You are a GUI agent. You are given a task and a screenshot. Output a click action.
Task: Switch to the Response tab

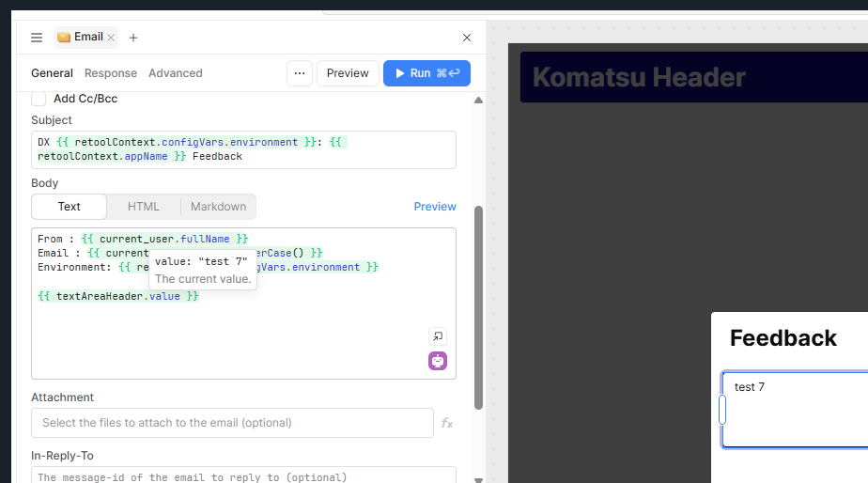(x=111, y=73)
